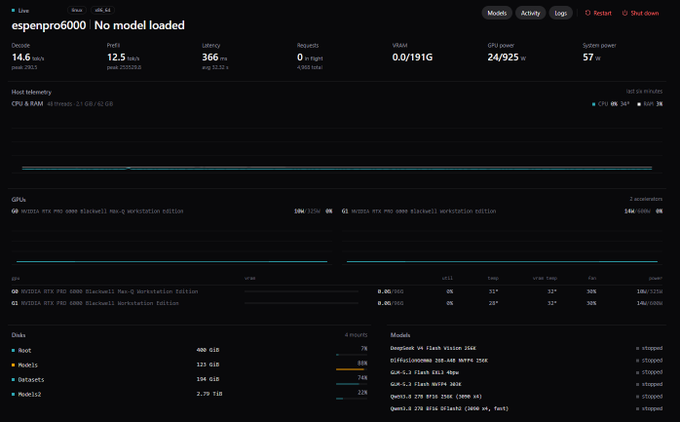
Task: Click the Models2 size 2.79 TiB
Action: 209,394
